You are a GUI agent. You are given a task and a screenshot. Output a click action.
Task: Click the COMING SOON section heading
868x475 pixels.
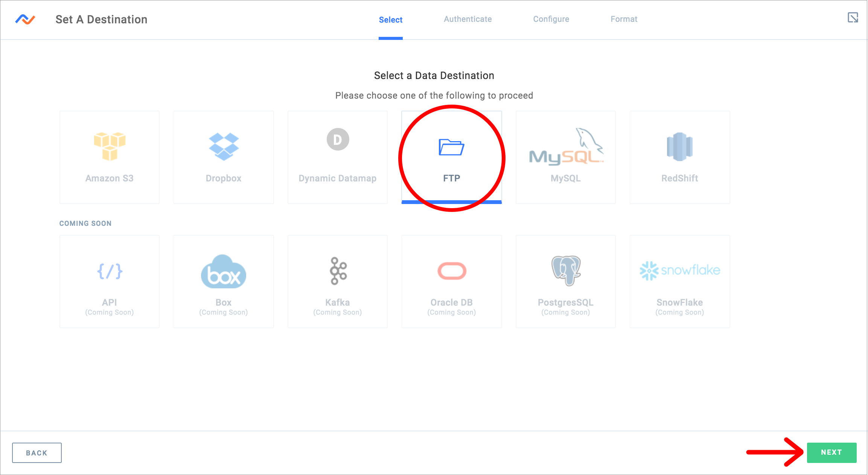[85, 224]
